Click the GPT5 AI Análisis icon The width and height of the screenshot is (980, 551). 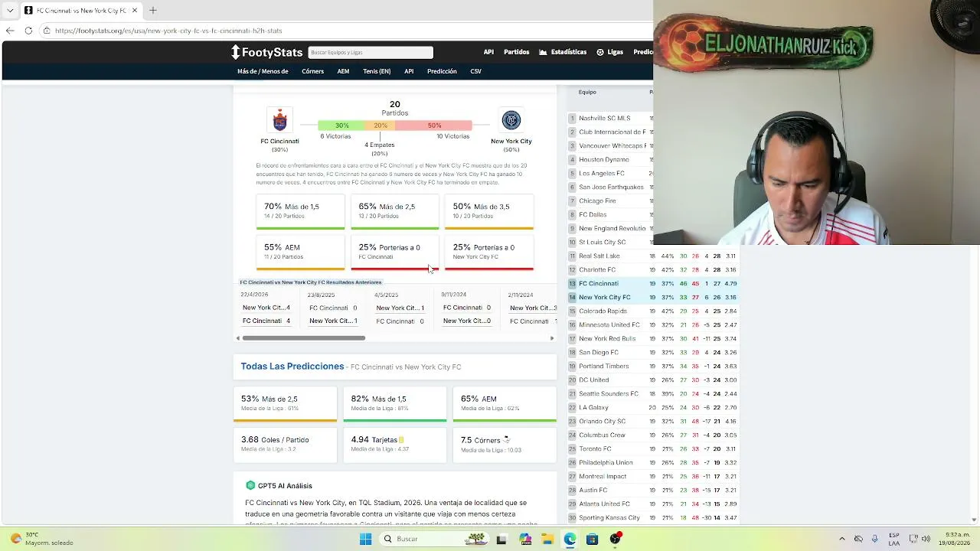250,485
